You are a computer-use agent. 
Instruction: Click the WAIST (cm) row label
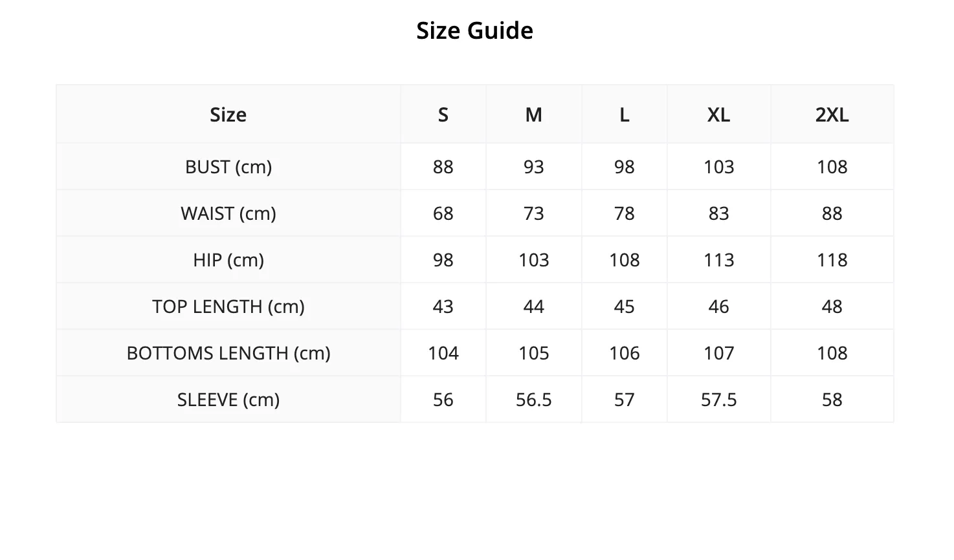pos(228,213)
